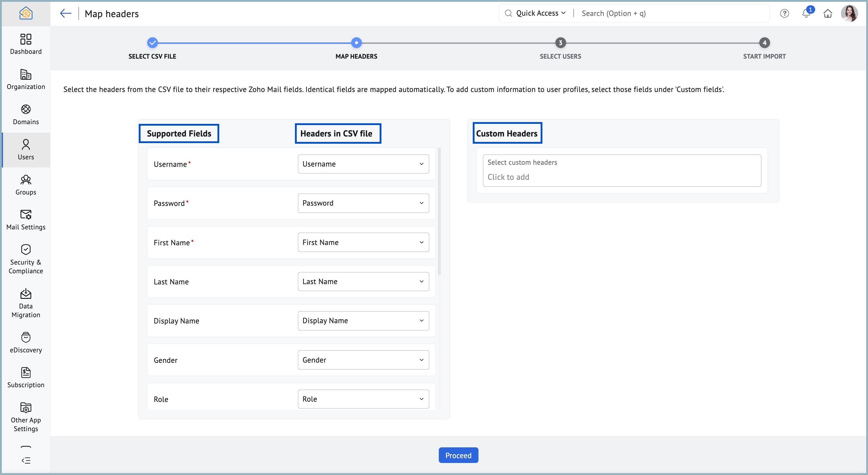Viewport: 868px width, 475px height.
Task: Open the Username CSV header dropdown
Action: point(363,164)
